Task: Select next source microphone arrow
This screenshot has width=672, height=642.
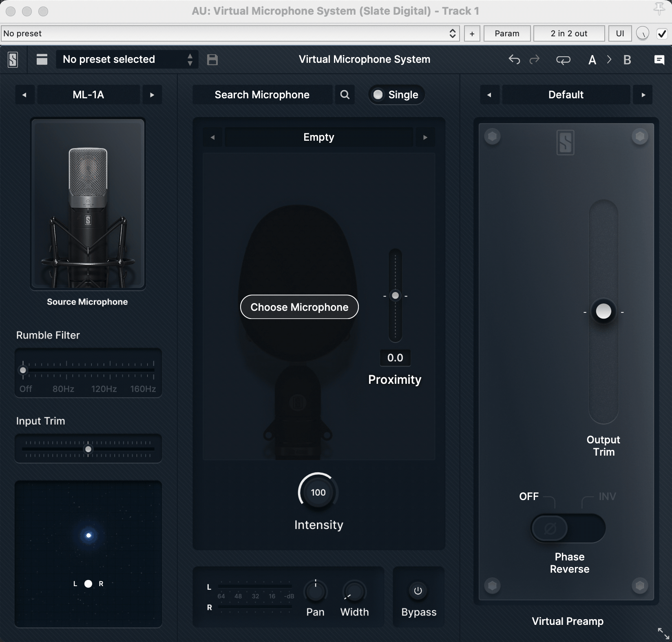Action: pyautogui.click(x=152, y=95)
